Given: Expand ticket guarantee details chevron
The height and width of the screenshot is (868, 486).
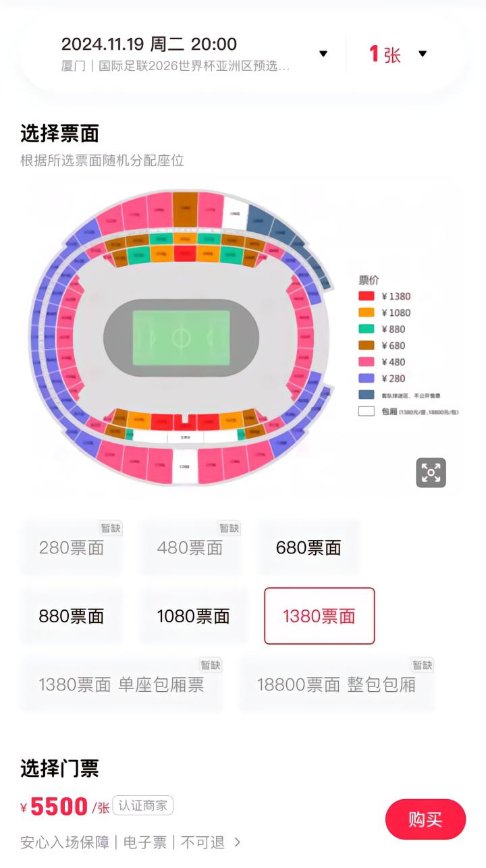Looking at the screenshot, I should [x=237, y=842].
